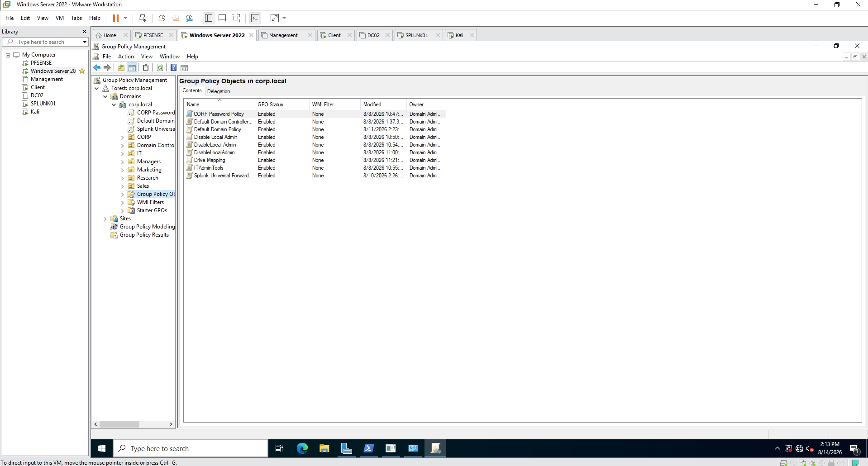Click the clipboard icon in GPMC toolbar

pyautogui.click(x=146, y=68)
